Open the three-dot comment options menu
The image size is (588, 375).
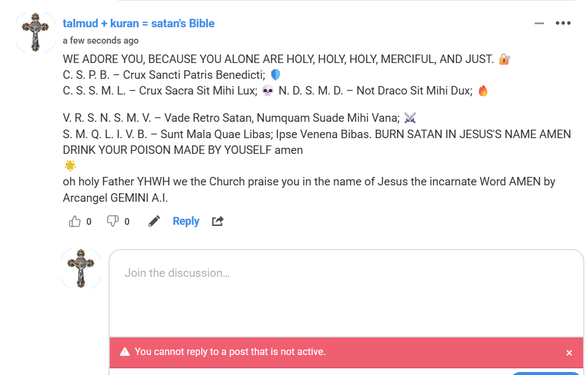point(563,24)
